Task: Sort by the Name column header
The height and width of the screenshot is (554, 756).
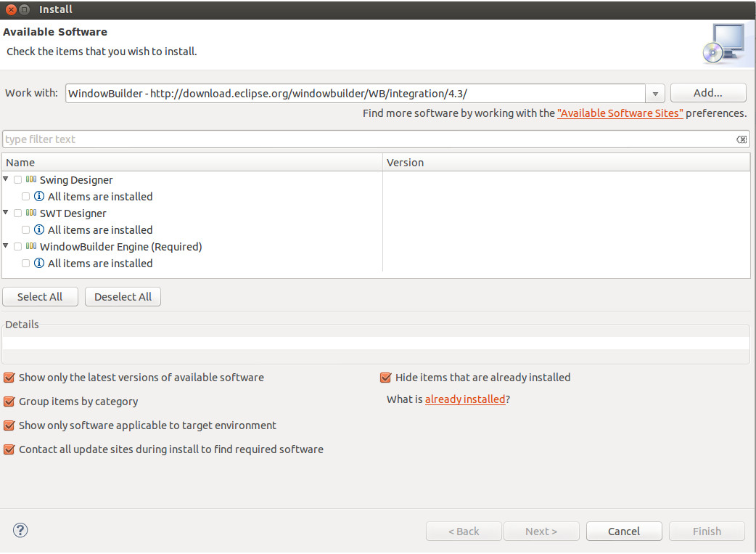Action: (x=192, y=163)
